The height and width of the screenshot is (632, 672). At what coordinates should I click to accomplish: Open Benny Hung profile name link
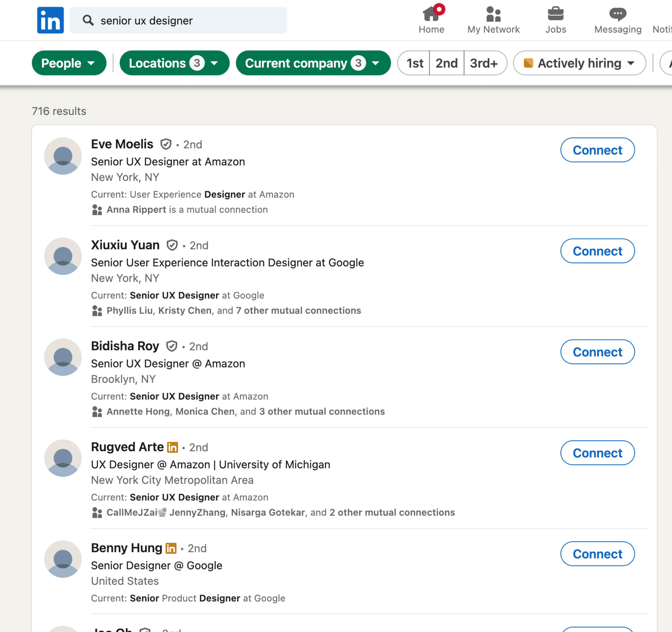pyautogui.click(x=127, y=548)
